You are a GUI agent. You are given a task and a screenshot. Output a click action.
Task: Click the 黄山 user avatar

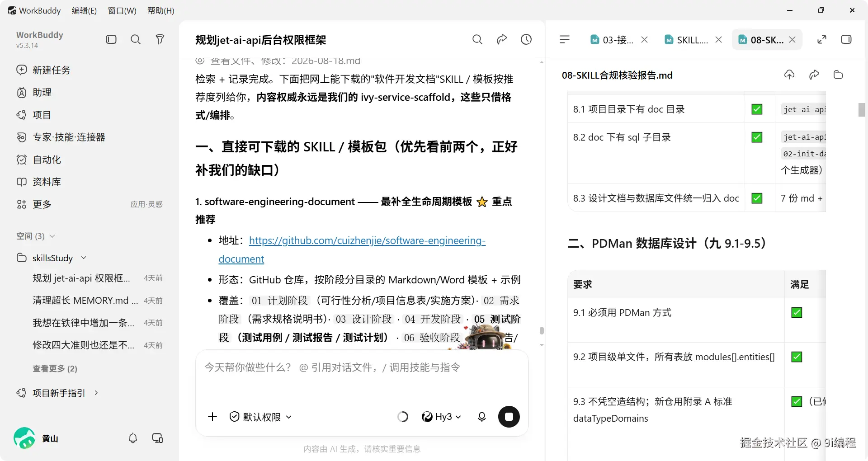pos(24,438)
